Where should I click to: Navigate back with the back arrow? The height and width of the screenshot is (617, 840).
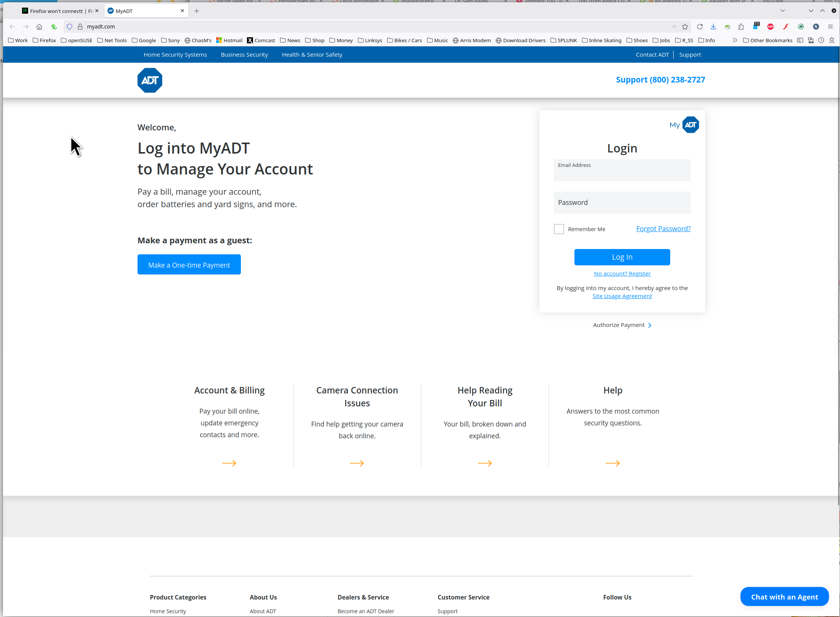pyautogui.click(x=12, y=27)
